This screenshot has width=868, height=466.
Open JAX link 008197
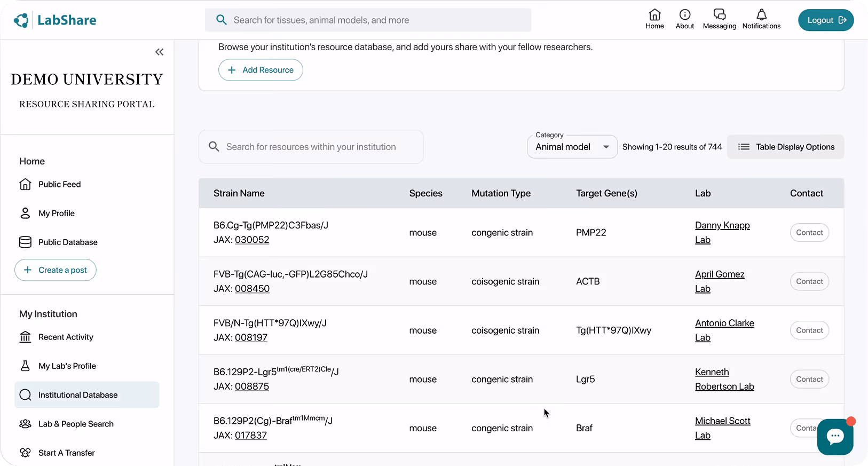pyautogui.click(x=251, y=338)
